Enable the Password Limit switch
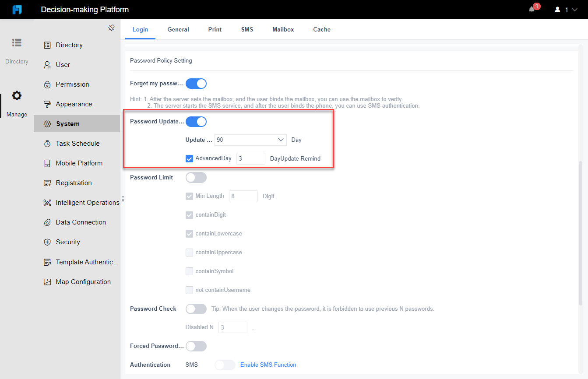The height and width of the screenshot is (379, 588). 196,177
